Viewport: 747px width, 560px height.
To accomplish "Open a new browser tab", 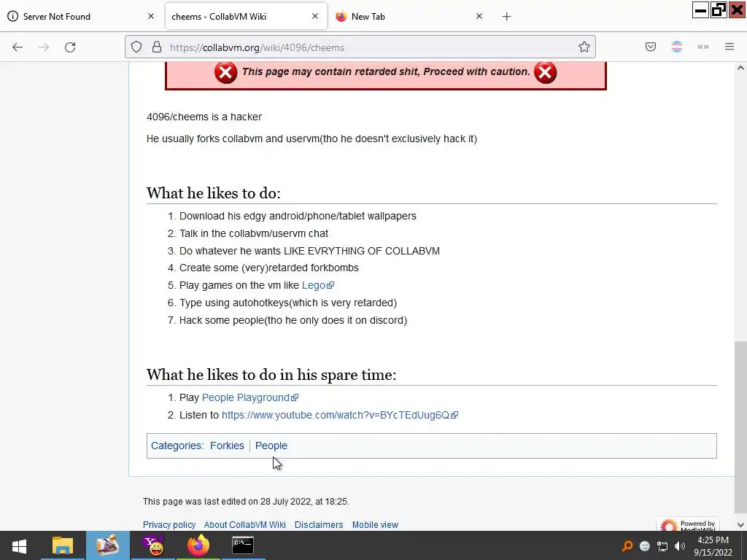I will tap(506, 17).
